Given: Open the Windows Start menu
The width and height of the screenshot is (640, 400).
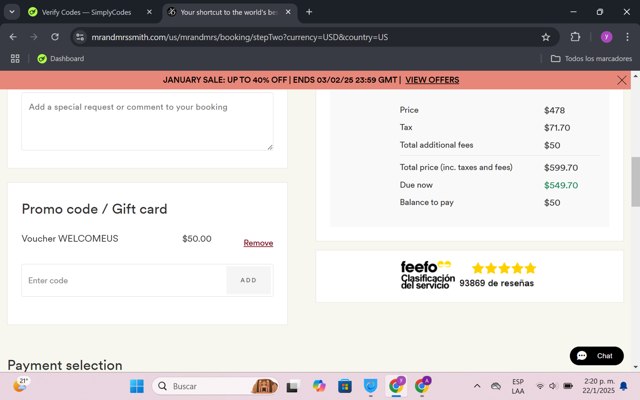Looking at the screenshot, I should click(x=137, y=386).
